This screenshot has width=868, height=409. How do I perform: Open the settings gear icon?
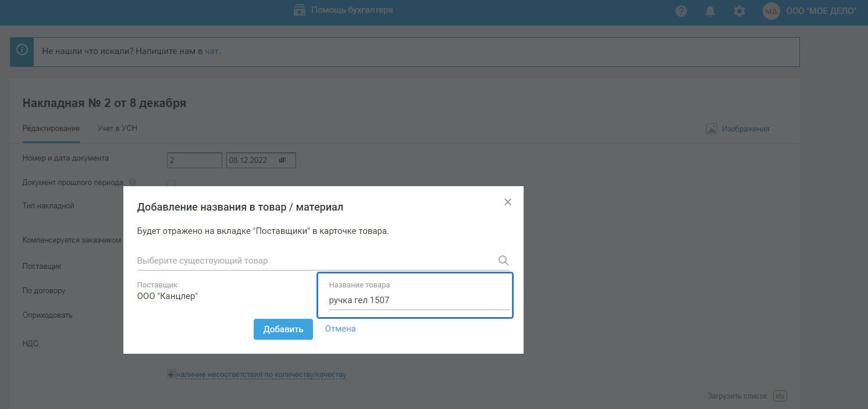(x=739, y=11)
